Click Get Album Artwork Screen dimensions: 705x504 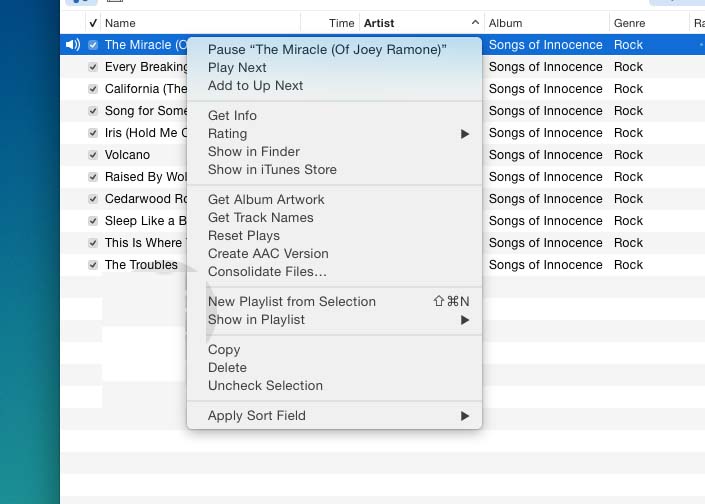pyautogui.click(x=266, y=200)
